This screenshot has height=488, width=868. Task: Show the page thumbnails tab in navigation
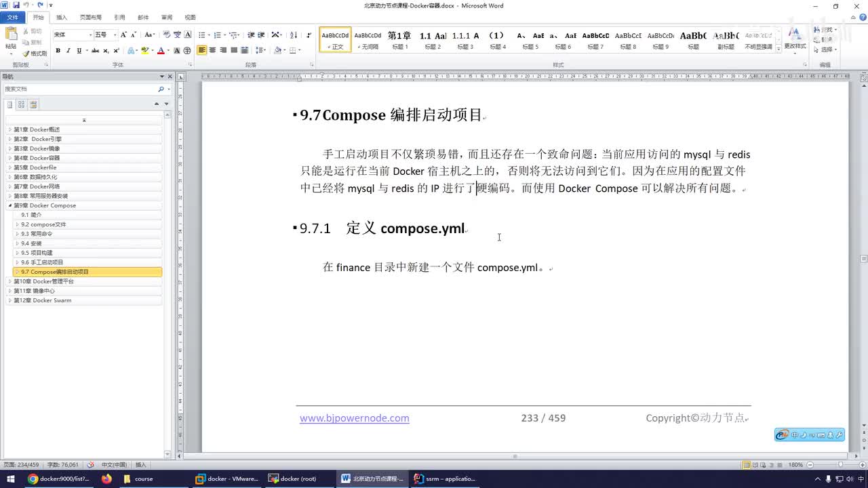pyautogui.click(x=21, y=104)
